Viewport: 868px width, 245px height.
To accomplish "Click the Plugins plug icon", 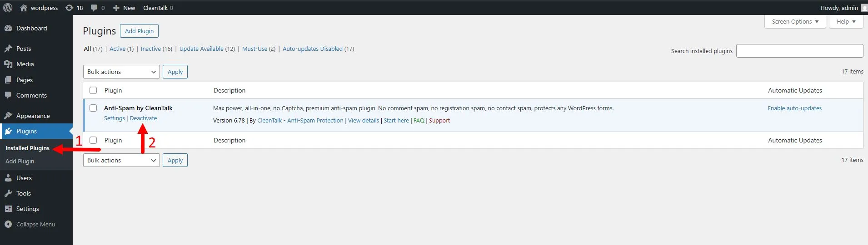I will click(8, 131).
